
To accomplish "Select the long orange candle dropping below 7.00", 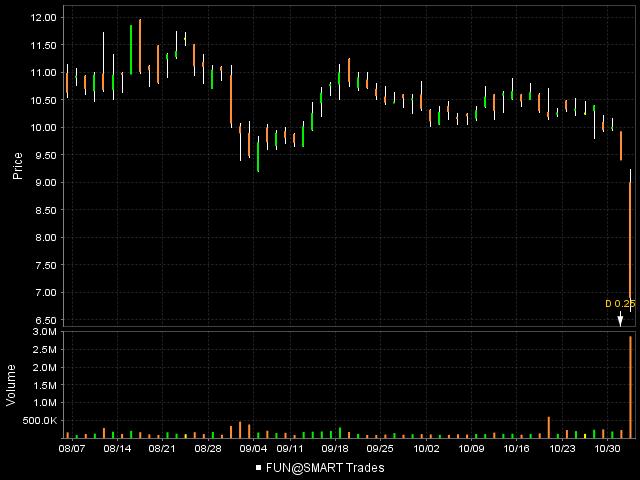I will (x=631, y=241).
